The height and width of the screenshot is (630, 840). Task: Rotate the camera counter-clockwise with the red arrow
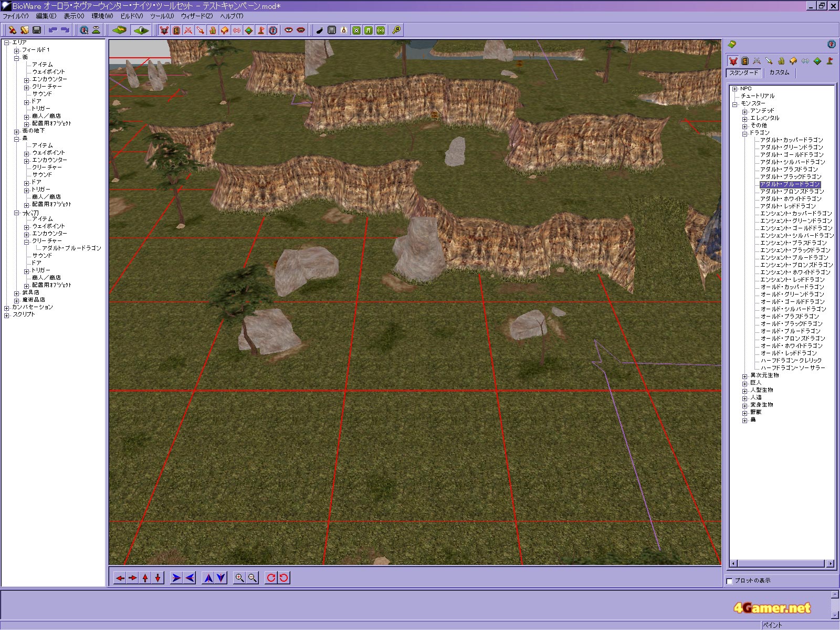point(283,578)
